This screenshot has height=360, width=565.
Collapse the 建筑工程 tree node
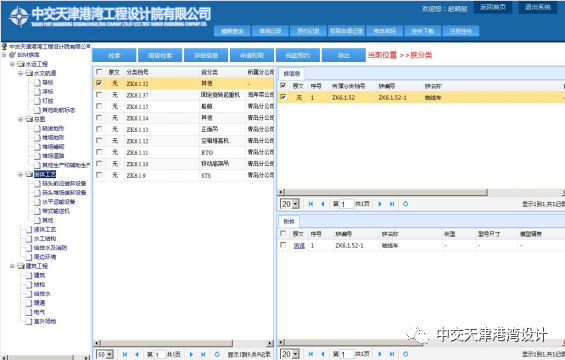pyautogui.click(x=12, y=266)
